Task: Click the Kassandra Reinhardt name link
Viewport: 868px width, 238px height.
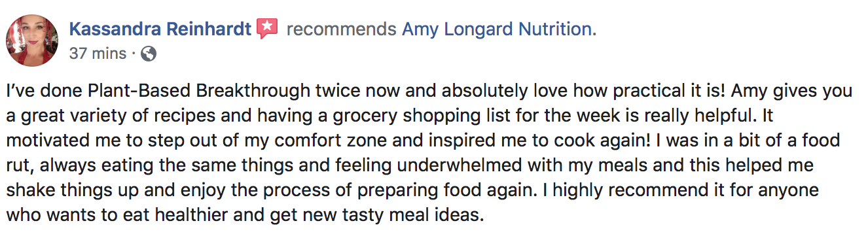Action: pos(160,29)
